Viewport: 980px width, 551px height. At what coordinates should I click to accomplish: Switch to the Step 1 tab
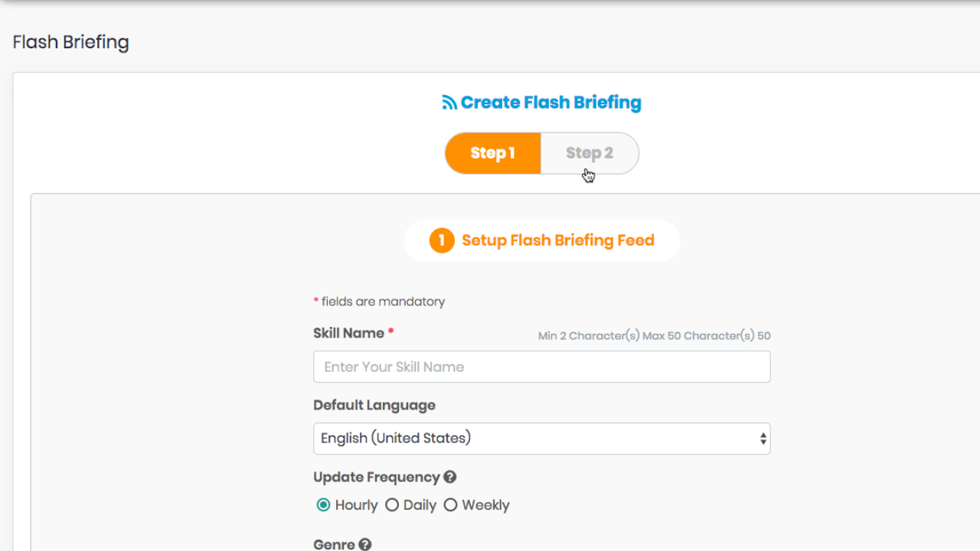pyautogui.click(x=493, y=153)
